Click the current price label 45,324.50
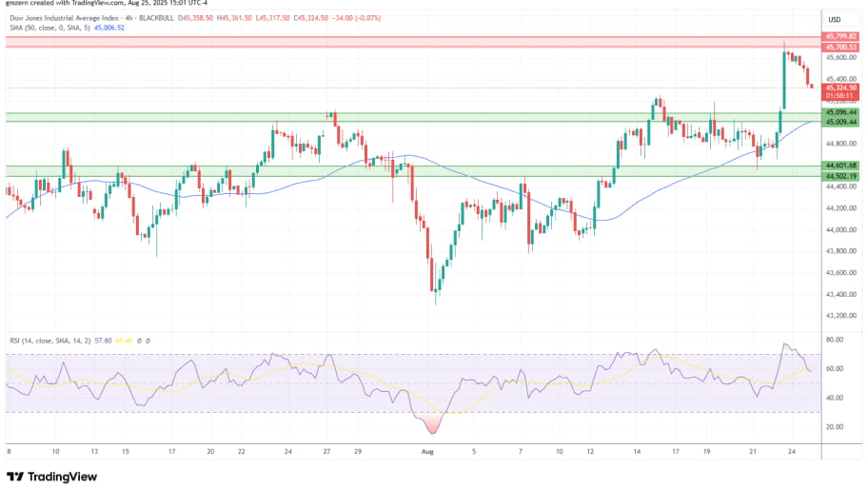Viewport: 868px width, 488px height. (841, 88)
